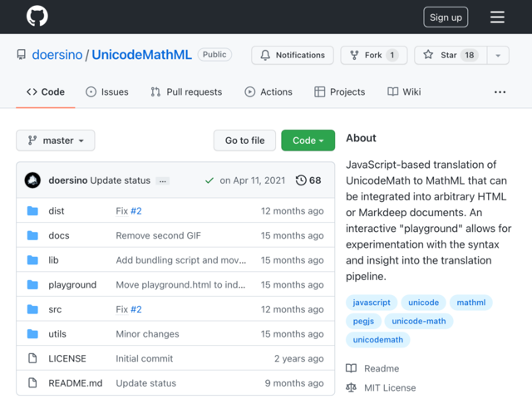Open the Remove second GIF commit

tap(159, 235)
